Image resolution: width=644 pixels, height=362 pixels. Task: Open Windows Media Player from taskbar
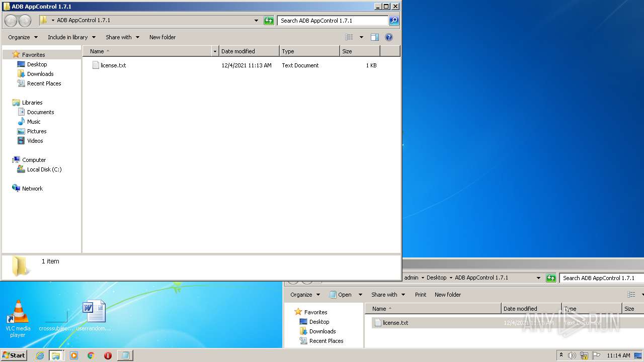(74, 355)
